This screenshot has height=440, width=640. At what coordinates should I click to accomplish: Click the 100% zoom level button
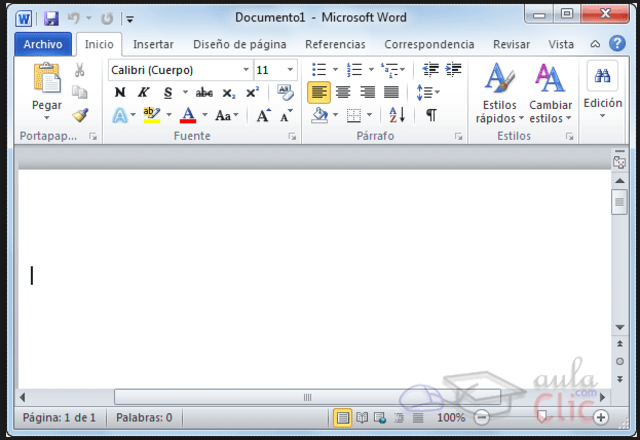coord(451,418)
